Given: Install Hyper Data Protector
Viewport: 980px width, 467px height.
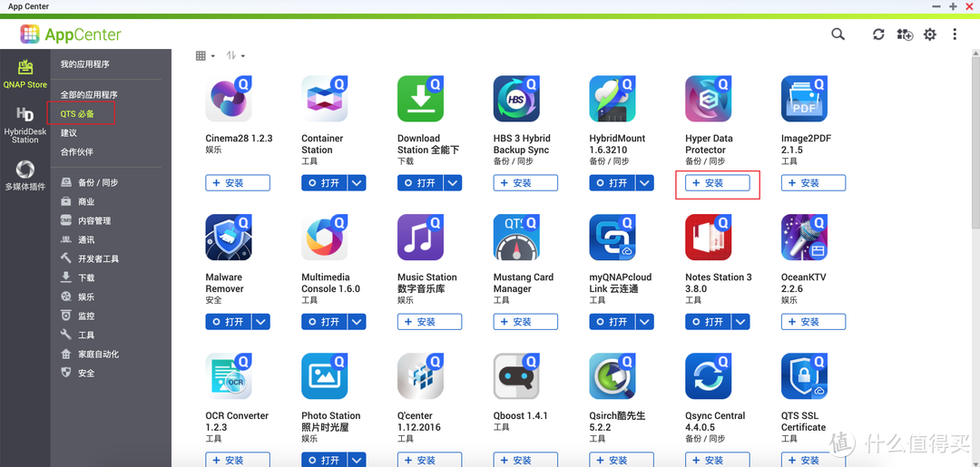Looking at the screenshot, I should point(718,183).
